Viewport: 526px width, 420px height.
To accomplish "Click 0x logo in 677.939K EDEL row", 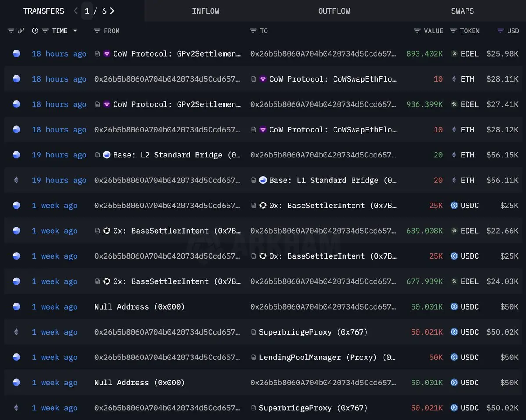I will [x=107, y=281].
